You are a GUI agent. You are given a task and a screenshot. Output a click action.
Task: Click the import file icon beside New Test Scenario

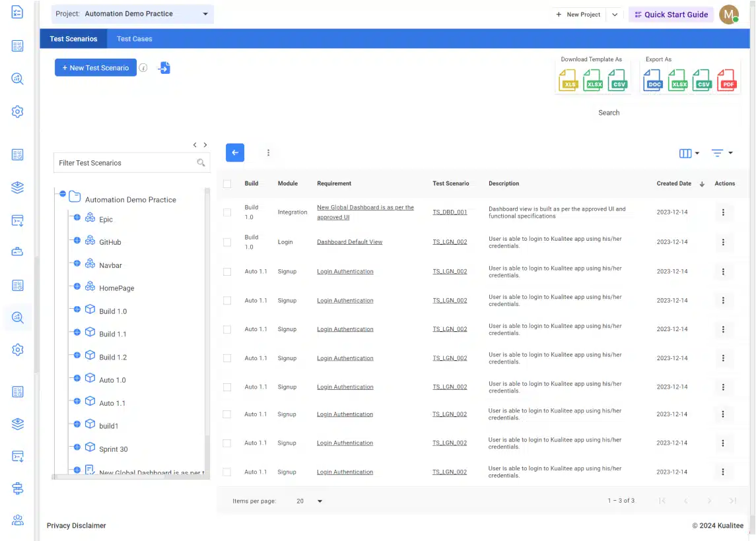pyautogui.click(x=164, y=68)
